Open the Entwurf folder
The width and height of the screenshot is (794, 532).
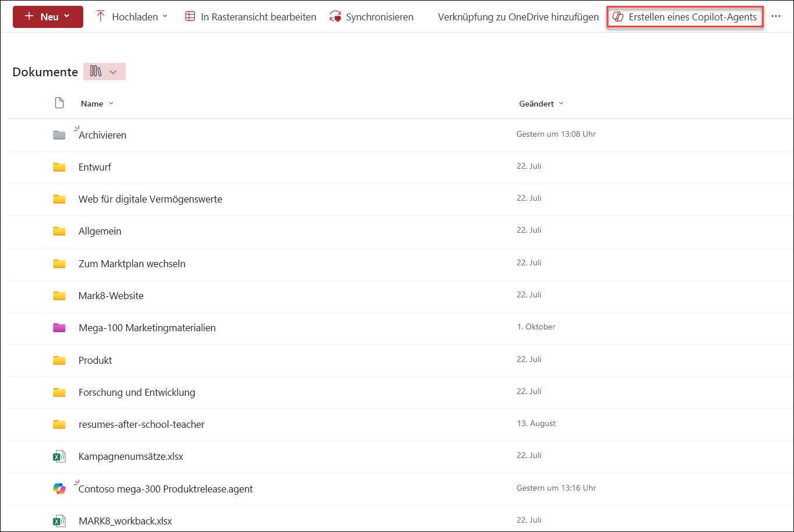coord(95,167)
